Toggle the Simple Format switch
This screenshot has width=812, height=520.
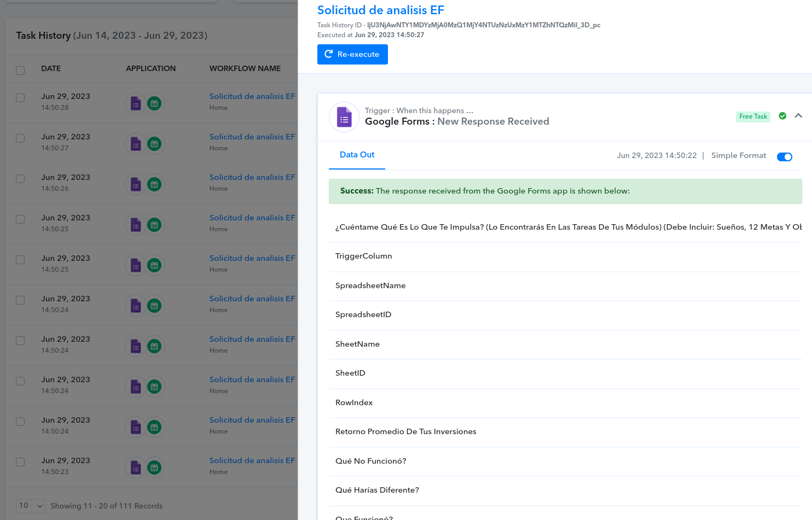point(785,157)
